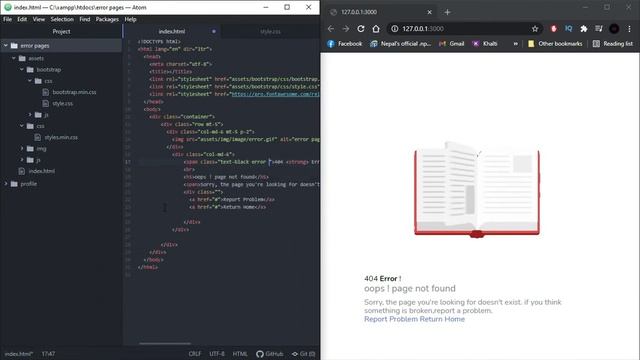Click the browser address bar

[x=463, y=29]
